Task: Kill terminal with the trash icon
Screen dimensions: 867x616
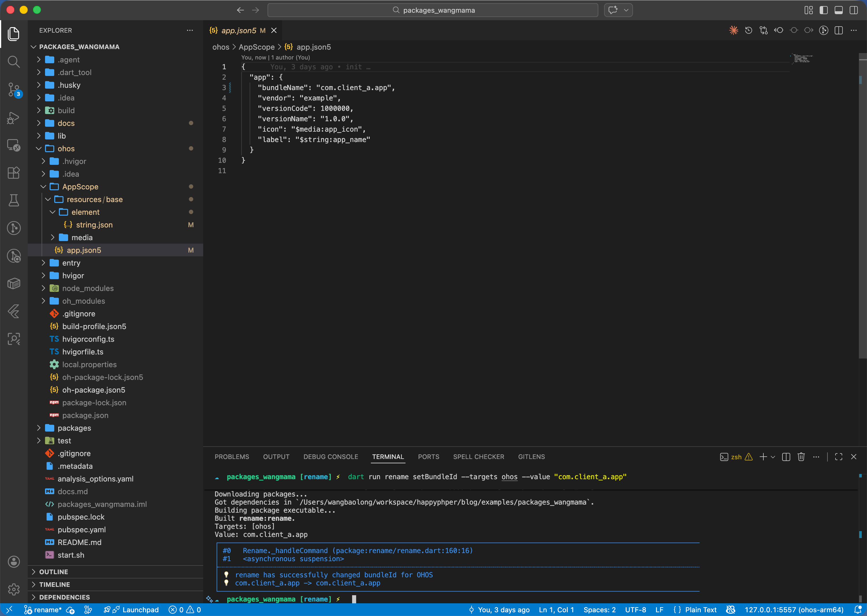Action: [801, 457]
